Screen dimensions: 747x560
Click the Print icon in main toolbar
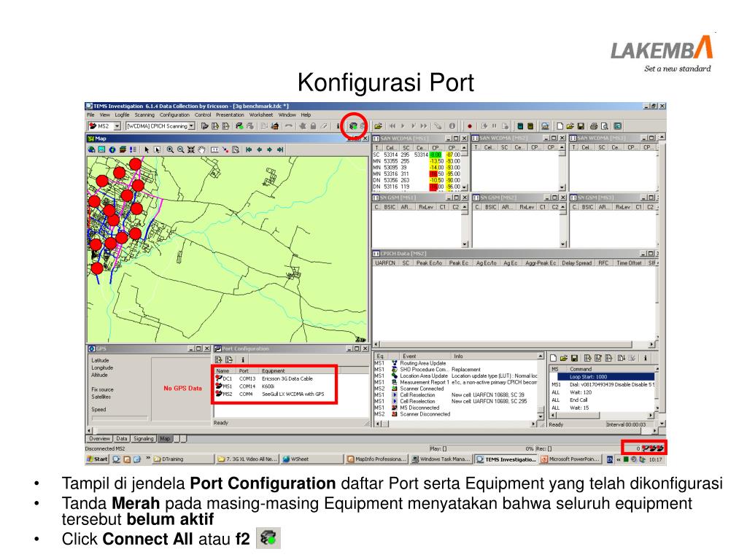click(594, 126)
